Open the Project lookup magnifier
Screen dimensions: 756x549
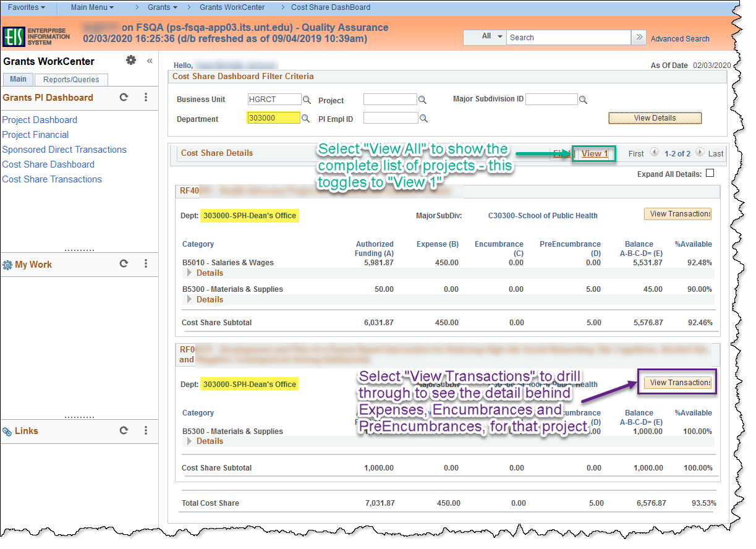point(423,98)
